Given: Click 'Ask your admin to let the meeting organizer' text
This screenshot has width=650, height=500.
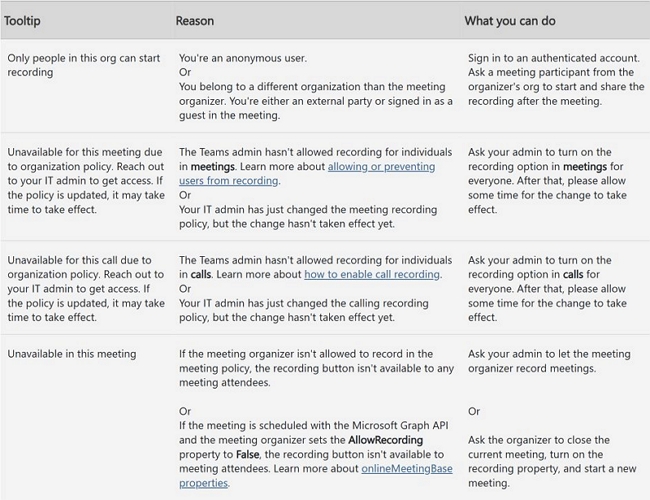Looking at the screenshot, I should [x=549, y=361].
